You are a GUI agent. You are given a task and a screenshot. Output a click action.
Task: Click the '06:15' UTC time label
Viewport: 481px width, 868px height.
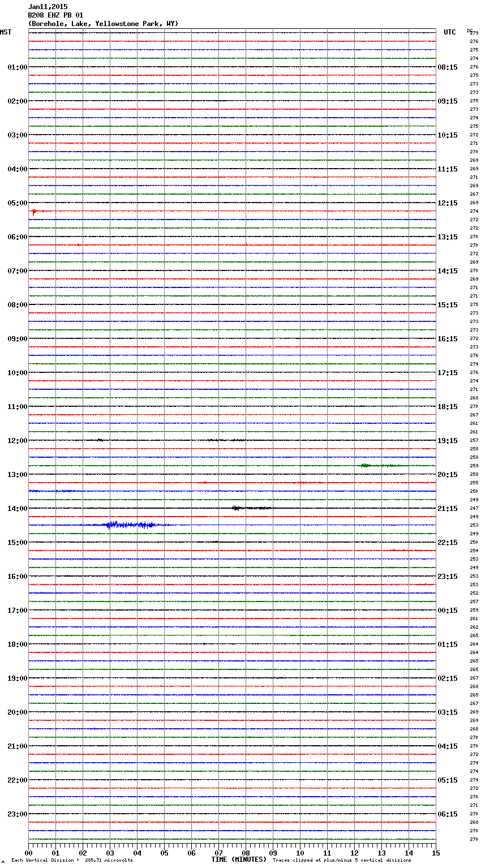click(x=448, y=814)
